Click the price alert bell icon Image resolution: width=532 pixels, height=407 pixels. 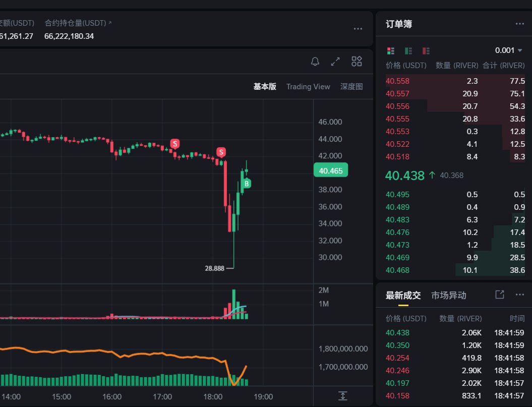(315, 62)
